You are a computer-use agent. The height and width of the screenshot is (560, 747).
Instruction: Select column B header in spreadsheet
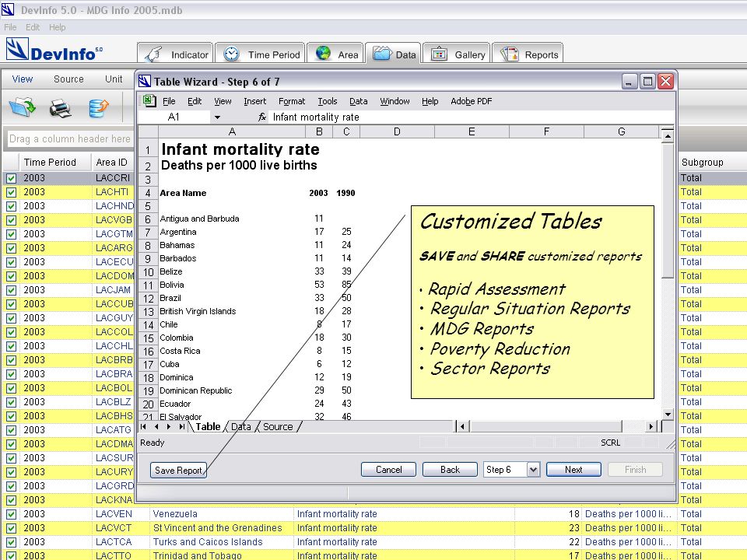click(319, 132)
